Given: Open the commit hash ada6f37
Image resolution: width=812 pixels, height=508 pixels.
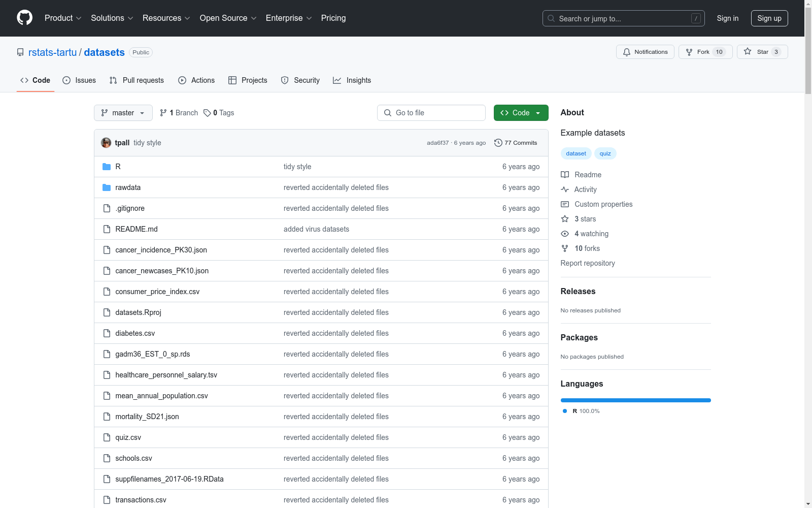Looking at the screenshot, I should pos(437,143).
